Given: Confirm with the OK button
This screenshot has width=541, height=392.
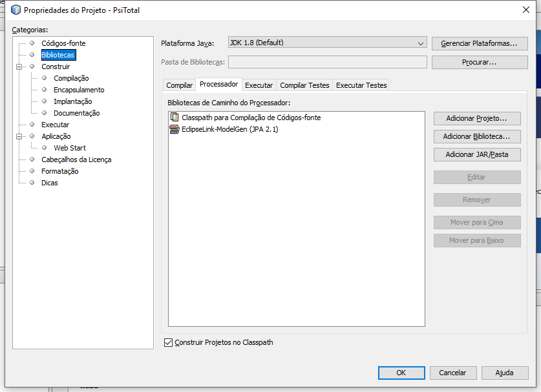Looking at the screenshot, I should [401, 373].
